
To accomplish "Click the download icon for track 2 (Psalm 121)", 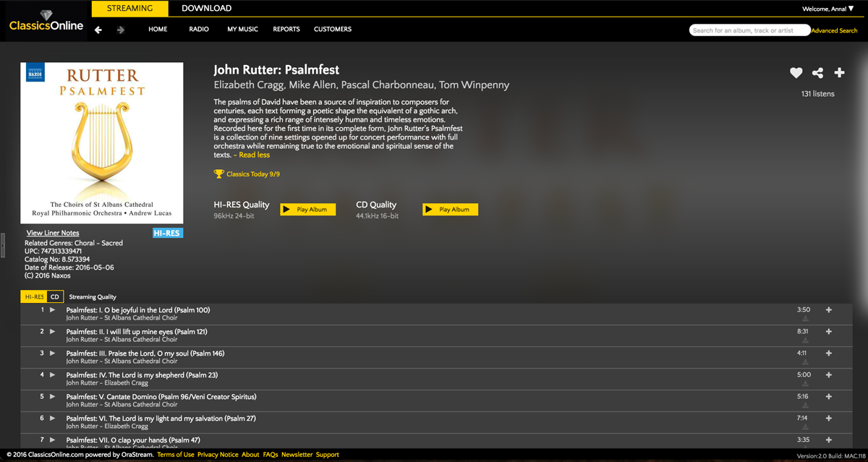I will 805,341.
